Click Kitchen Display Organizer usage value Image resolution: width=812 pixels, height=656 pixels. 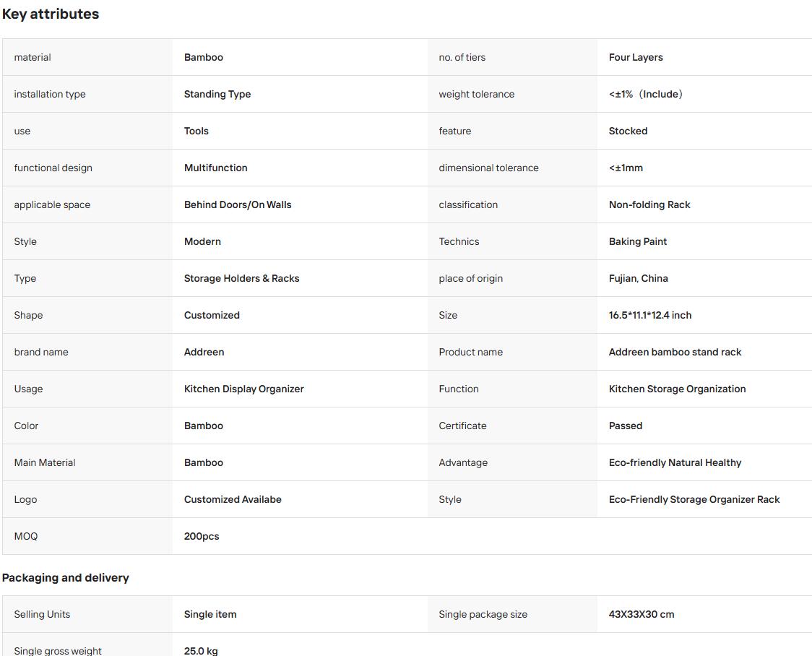pos(244,389)
